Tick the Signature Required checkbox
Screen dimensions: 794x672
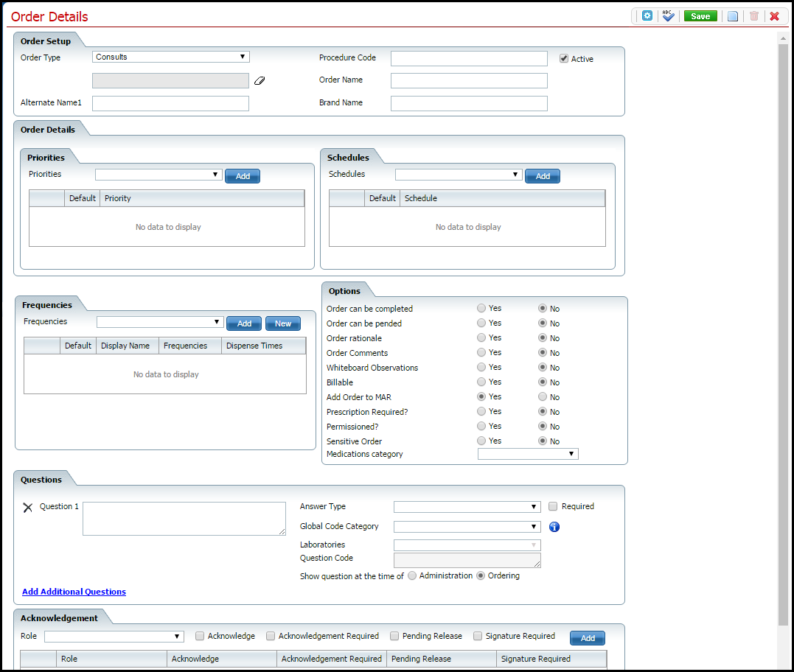click(478, 636)
